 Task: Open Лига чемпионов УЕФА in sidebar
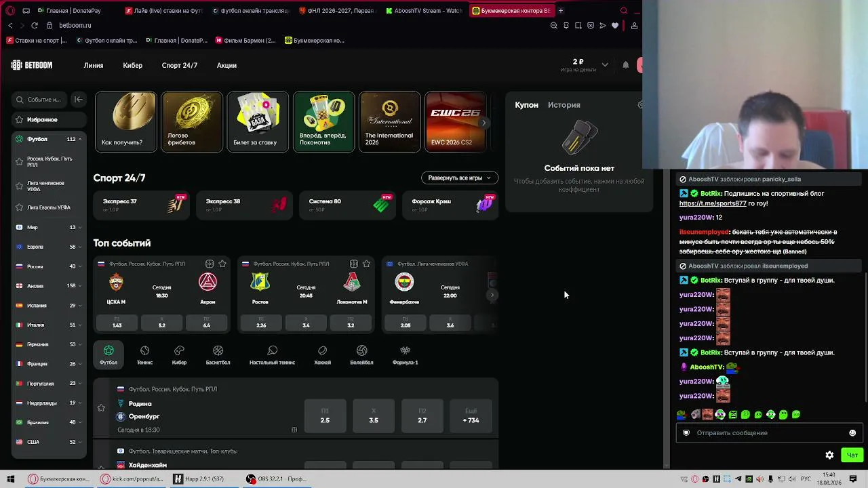(x=49, y=186)
